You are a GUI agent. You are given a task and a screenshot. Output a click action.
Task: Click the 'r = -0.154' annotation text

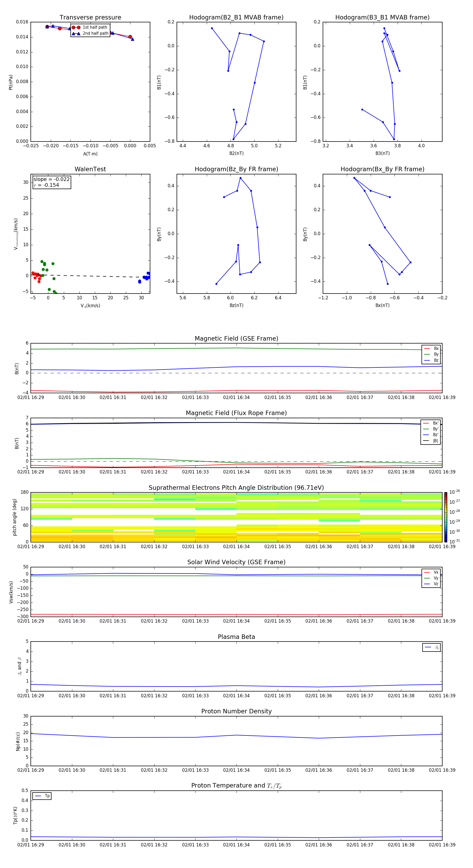(47, 185)
